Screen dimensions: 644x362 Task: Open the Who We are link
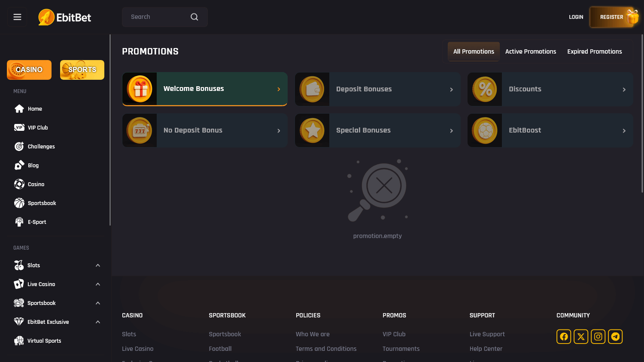[313, 334]
